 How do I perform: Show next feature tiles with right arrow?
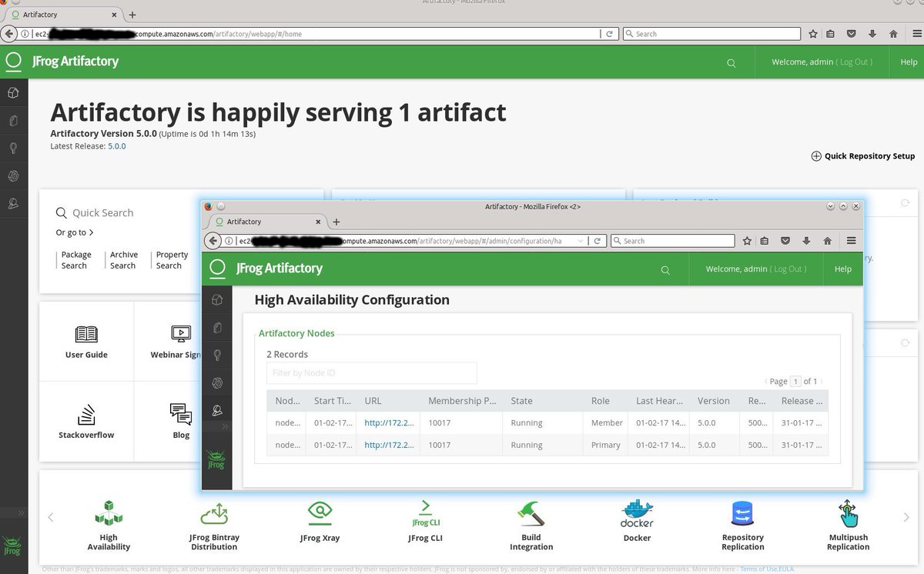[905, 517]
